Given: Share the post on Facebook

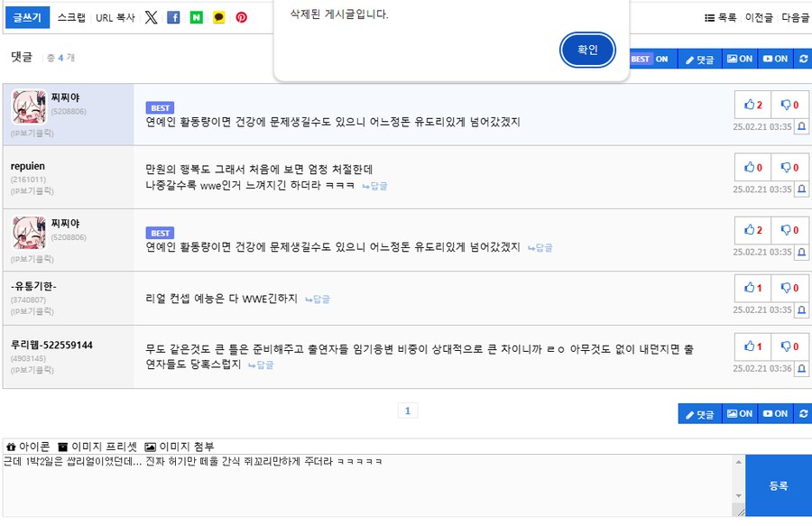Looking at the screenshot, I should coord(173,16).
